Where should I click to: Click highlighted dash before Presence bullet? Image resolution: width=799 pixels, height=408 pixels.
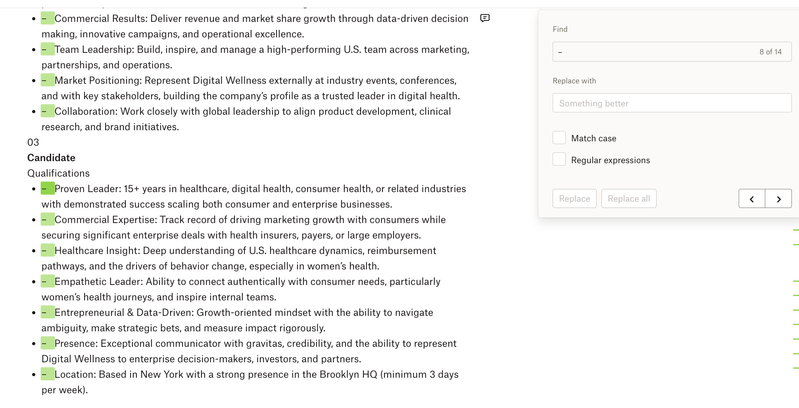(47, 343)
